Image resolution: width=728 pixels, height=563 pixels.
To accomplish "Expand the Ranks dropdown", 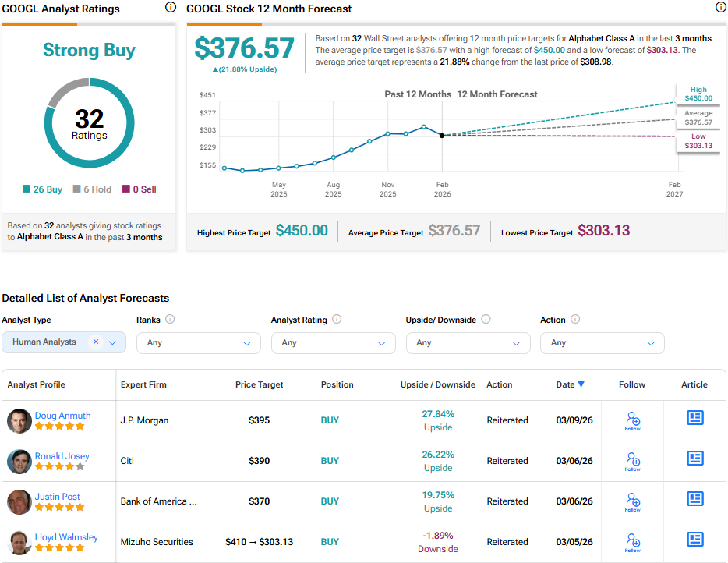I will tap(199, 343).
